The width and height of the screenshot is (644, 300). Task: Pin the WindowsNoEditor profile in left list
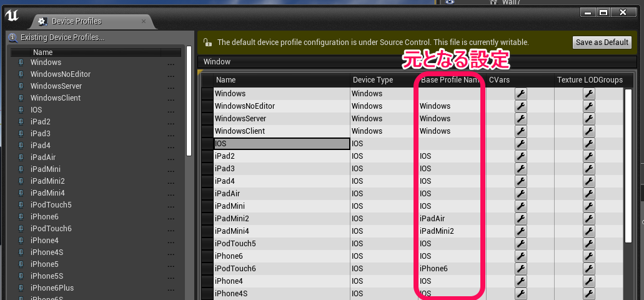tap(21, 74)
